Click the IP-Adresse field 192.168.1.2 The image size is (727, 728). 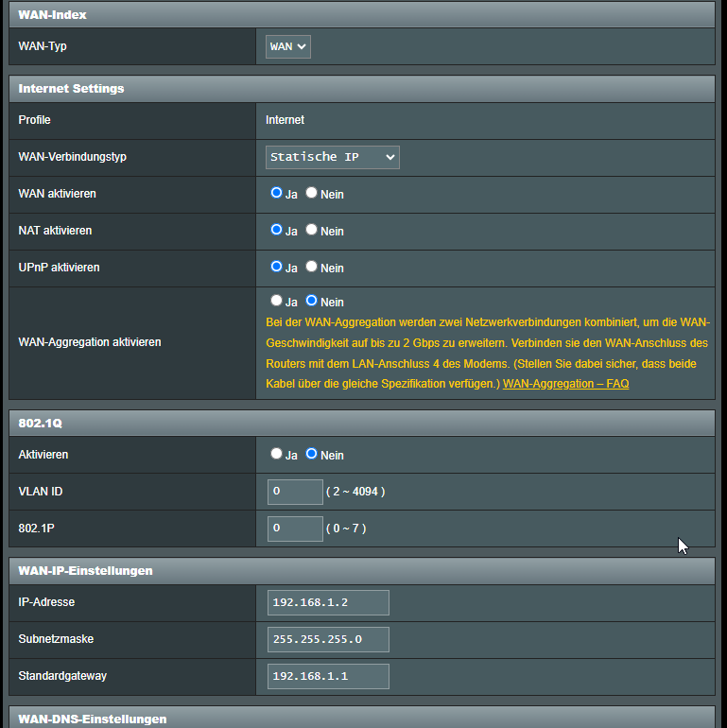(328, 602)
